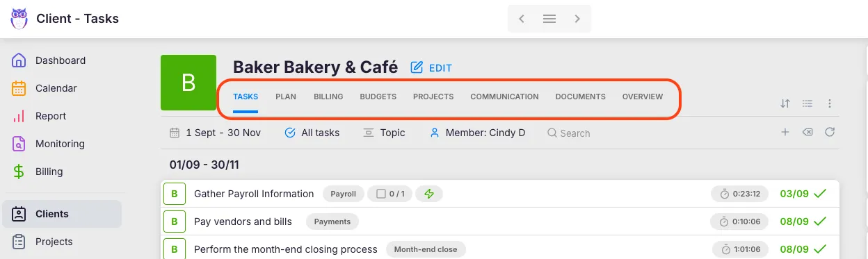Open the Dashboard from the sidebar

pyautogui.click(x=62, y=60)
